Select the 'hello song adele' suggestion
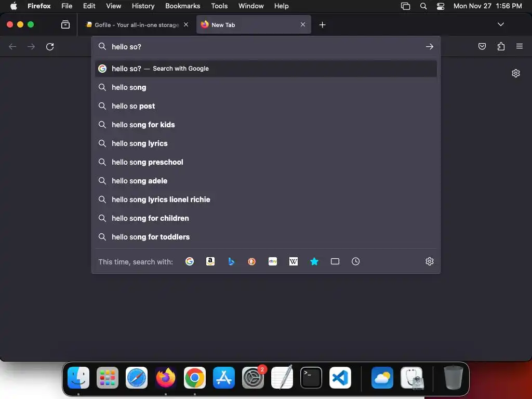Image resolution: width=532 pixels, height=399 pixels. (x=266, y=181)
